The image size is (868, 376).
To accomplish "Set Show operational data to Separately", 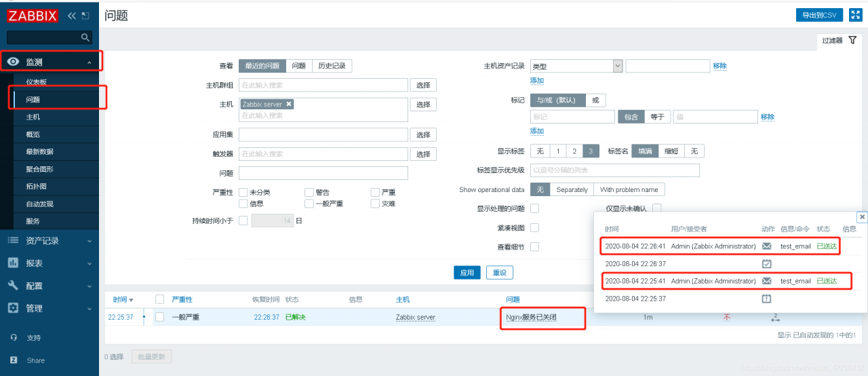I will point(572,189).
